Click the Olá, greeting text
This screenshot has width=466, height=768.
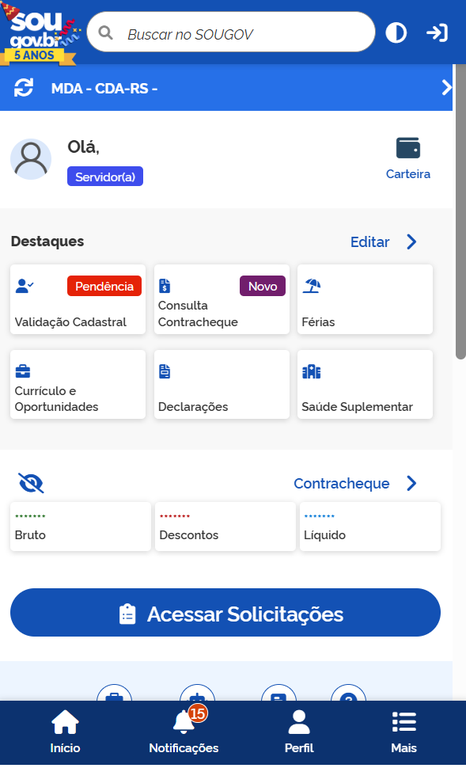pyautogui.click(x=83, y=147)
